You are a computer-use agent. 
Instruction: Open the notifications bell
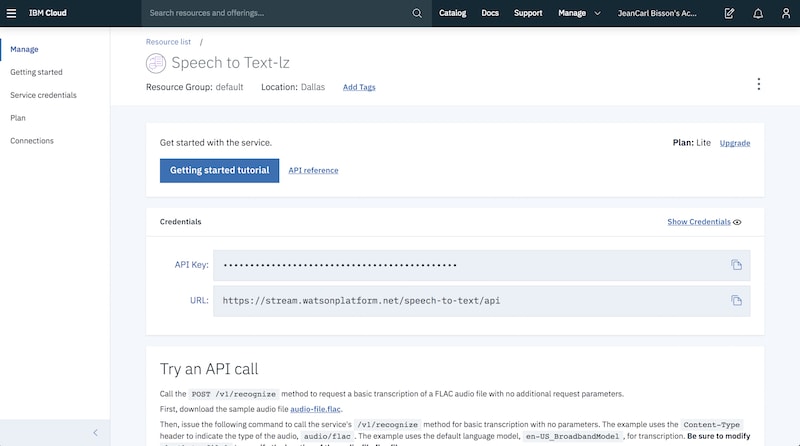coord(758,13)
